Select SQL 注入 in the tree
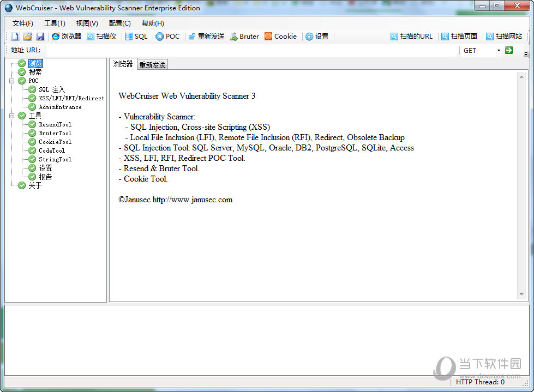 pyautogui.click(x=52, y=89)
